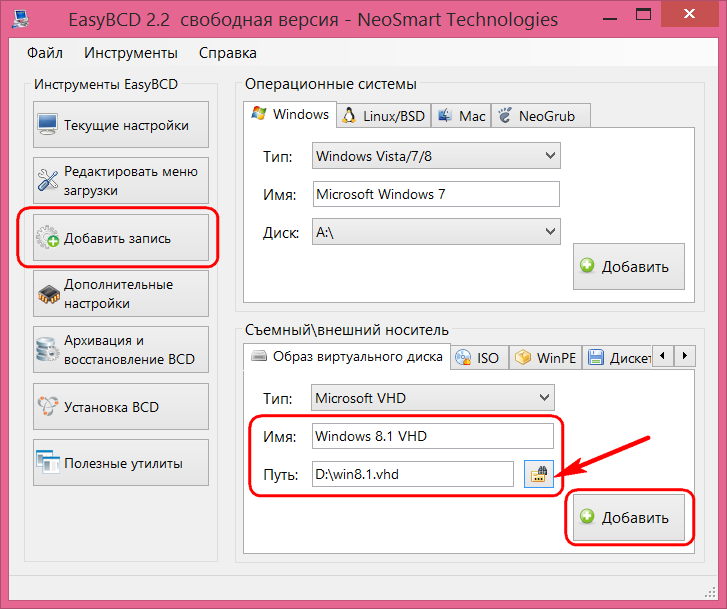Open Архивация и восстановление BCD
This screenshot has width=727, height=609.
pos(121,350)
